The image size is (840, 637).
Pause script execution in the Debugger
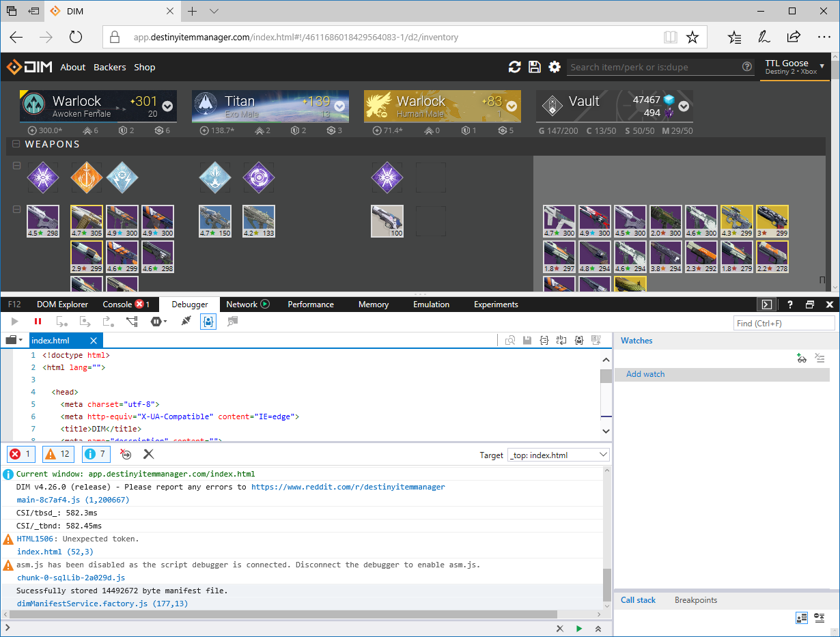point(38,321)
